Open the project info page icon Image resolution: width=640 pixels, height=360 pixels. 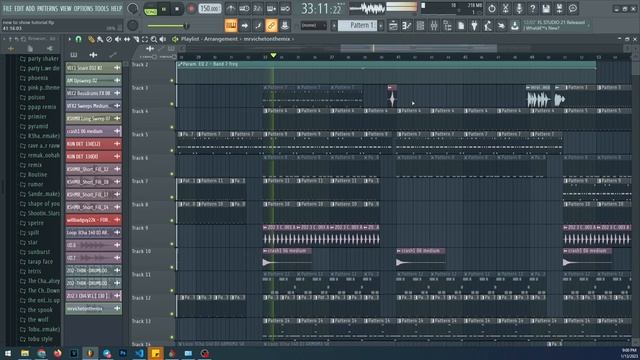point(461,26)
